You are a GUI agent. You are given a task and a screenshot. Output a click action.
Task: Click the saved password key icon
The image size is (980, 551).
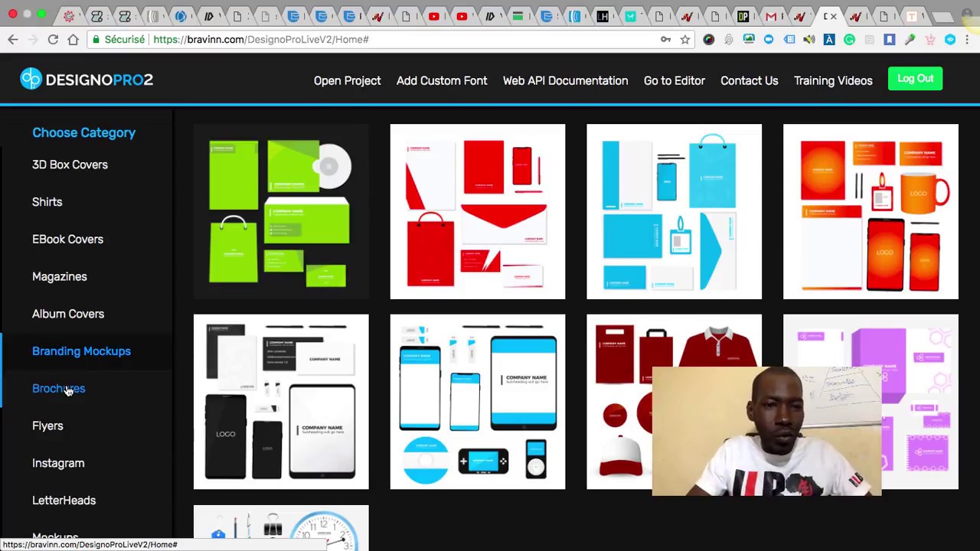click(665, 39)
